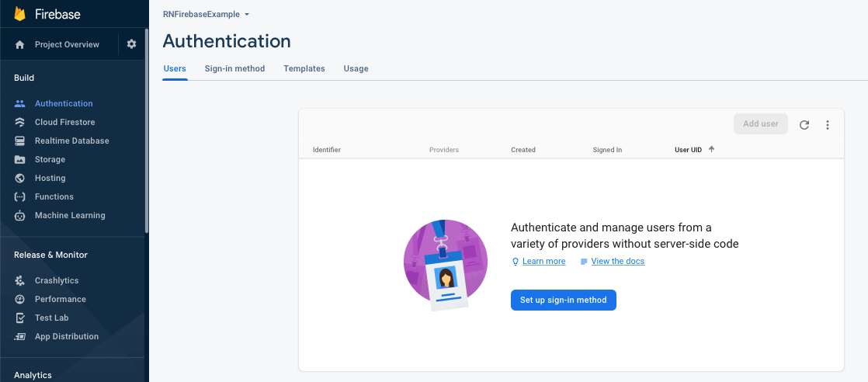The image size is (868, 382).
Task: Click the ID badge illustration
Action: pyautogui.click(x=446, y=266)
